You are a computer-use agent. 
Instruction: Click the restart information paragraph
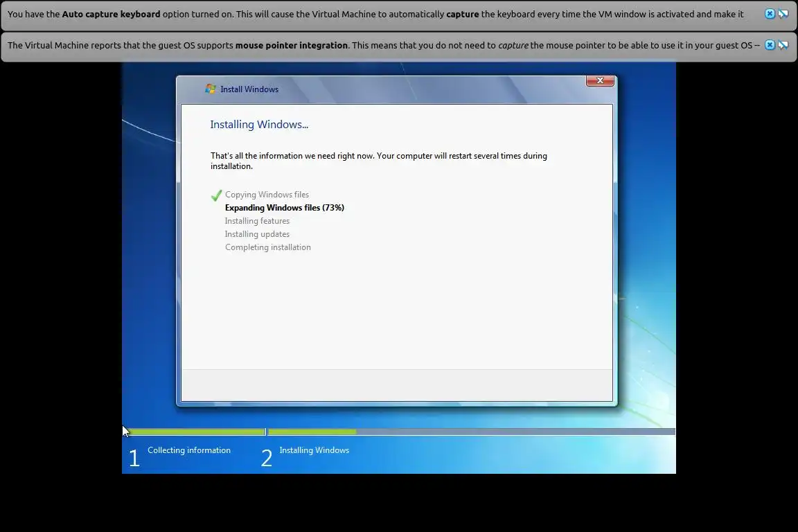click(379, 161)
